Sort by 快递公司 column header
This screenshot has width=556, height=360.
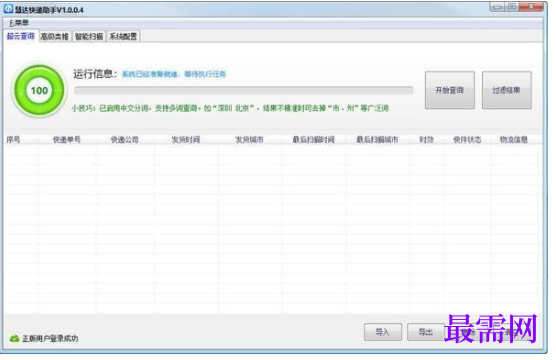[125, 139]
